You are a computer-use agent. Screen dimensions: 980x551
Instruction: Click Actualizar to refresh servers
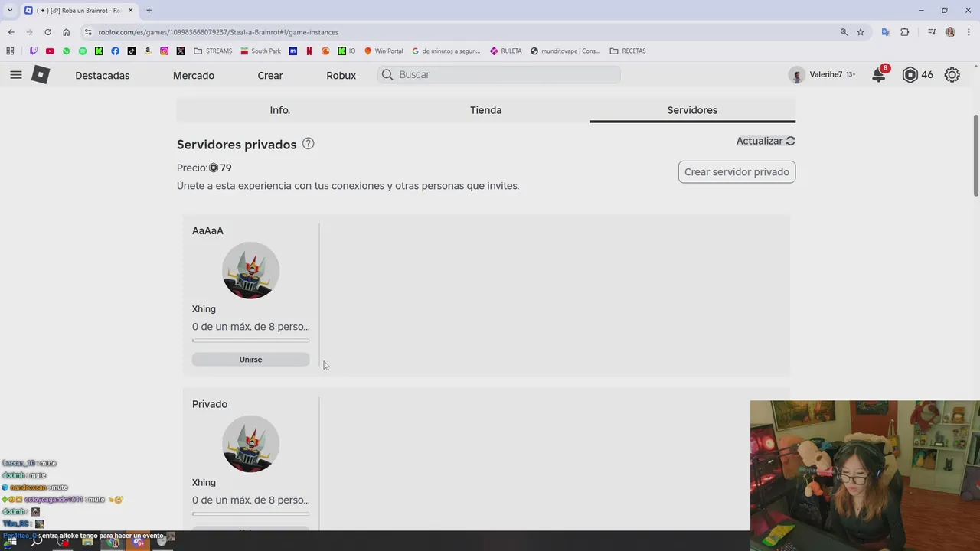pyautogui.click(x=766, y=141)
